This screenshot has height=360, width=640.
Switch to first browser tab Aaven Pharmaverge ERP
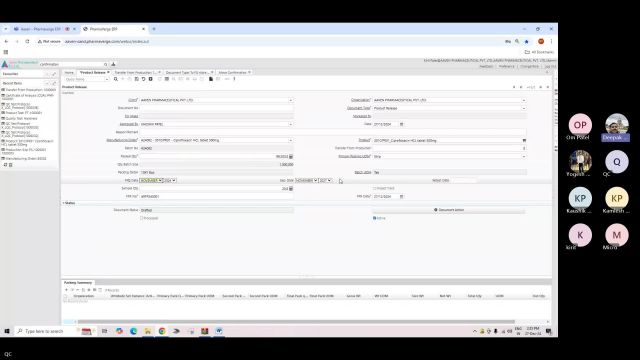coord(40,29)
